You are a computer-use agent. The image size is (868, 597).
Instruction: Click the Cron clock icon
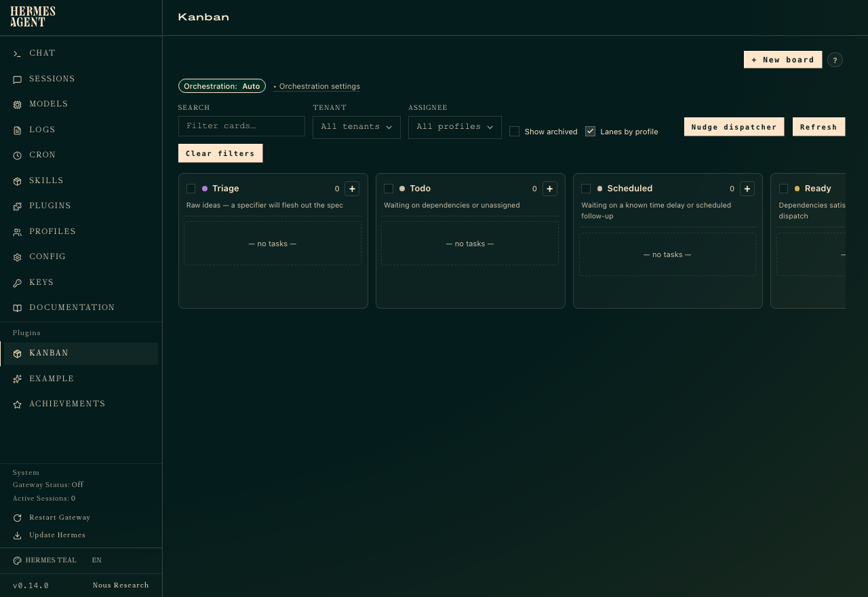click(17, 155)
